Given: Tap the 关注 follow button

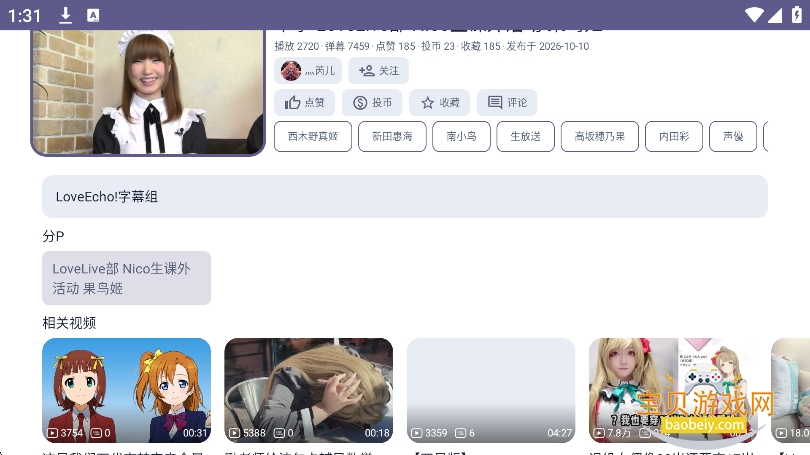Looking at the screenshot, I should point(379,71).
